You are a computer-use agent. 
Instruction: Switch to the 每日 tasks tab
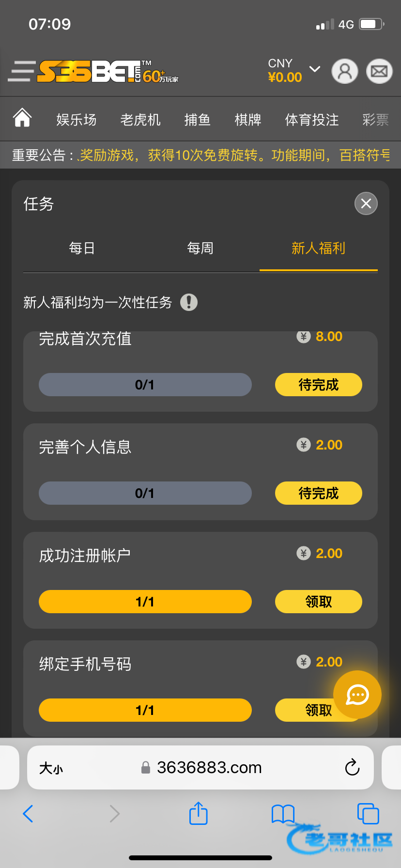82,248
